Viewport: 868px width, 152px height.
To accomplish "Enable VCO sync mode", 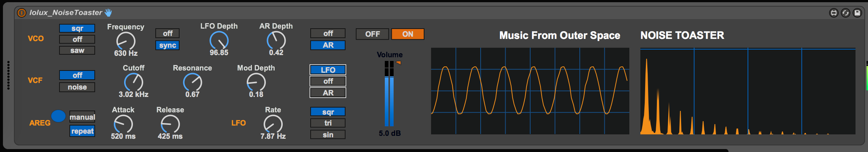I will pos(167,45).
